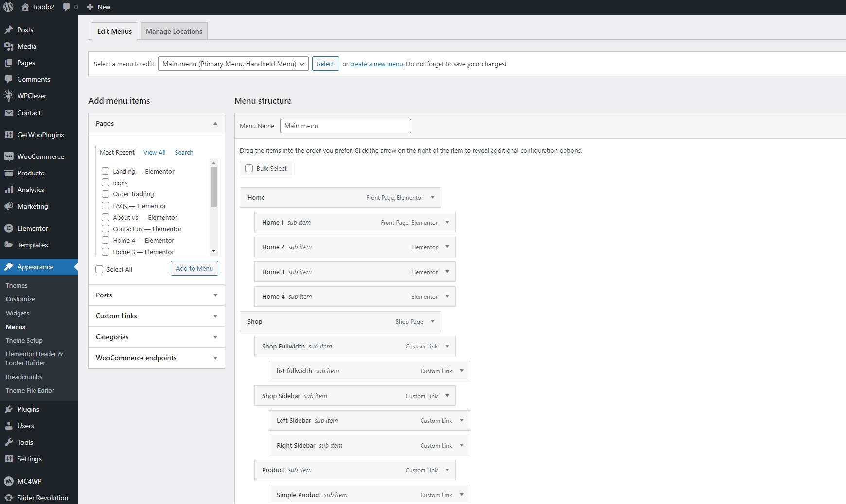Screen dimensions: 846x504
Task: Click the Plugins plug icon
Action: click(x=8, y=409)
